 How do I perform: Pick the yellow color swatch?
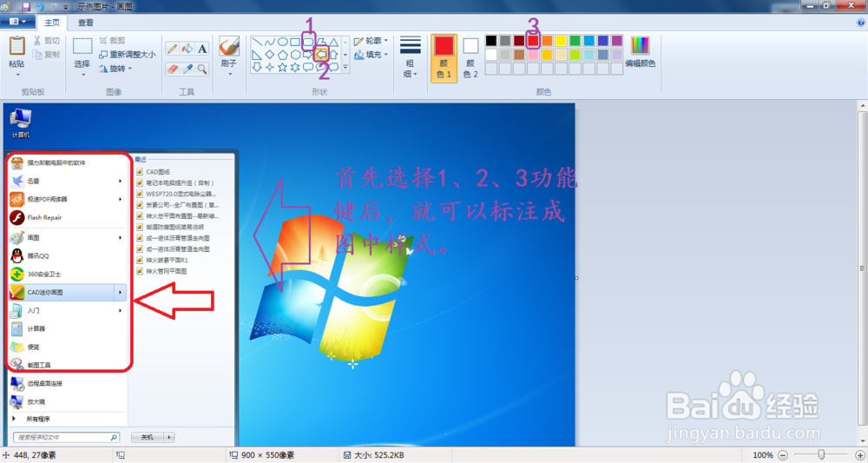(x=561, y=41)
